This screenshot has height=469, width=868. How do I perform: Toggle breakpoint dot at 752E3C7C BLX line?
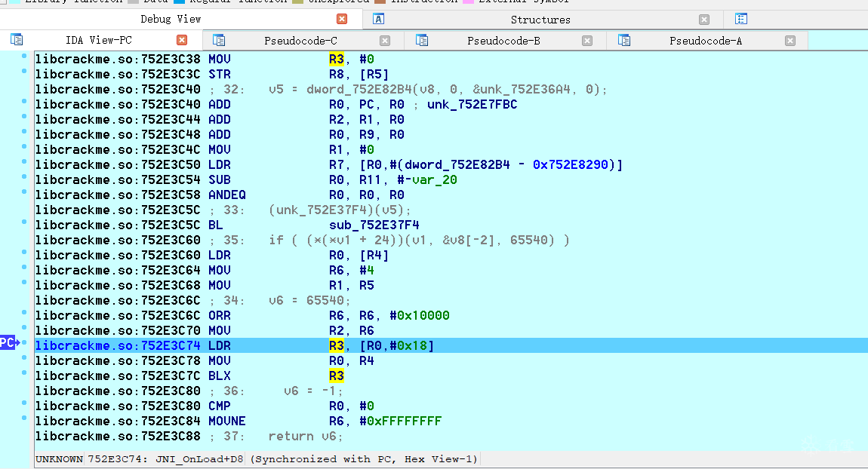[x=24, y=372]
